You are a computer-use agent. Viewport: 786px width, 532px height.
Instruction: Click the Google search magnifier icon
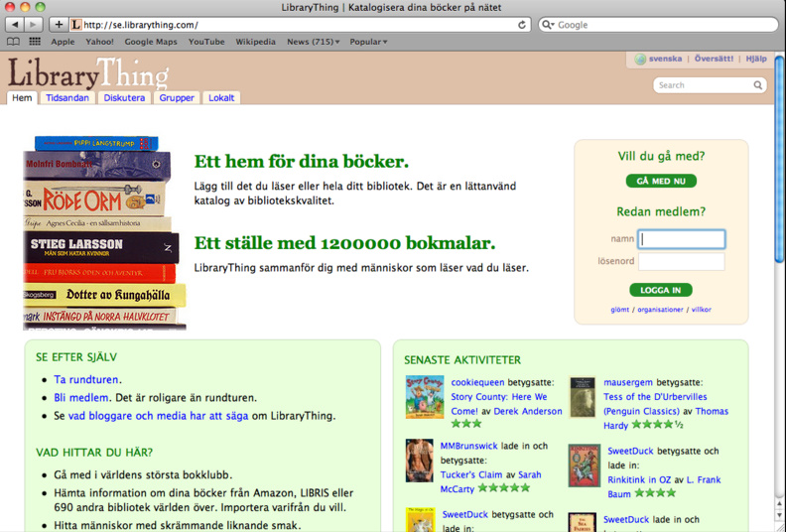click(548, 25)
